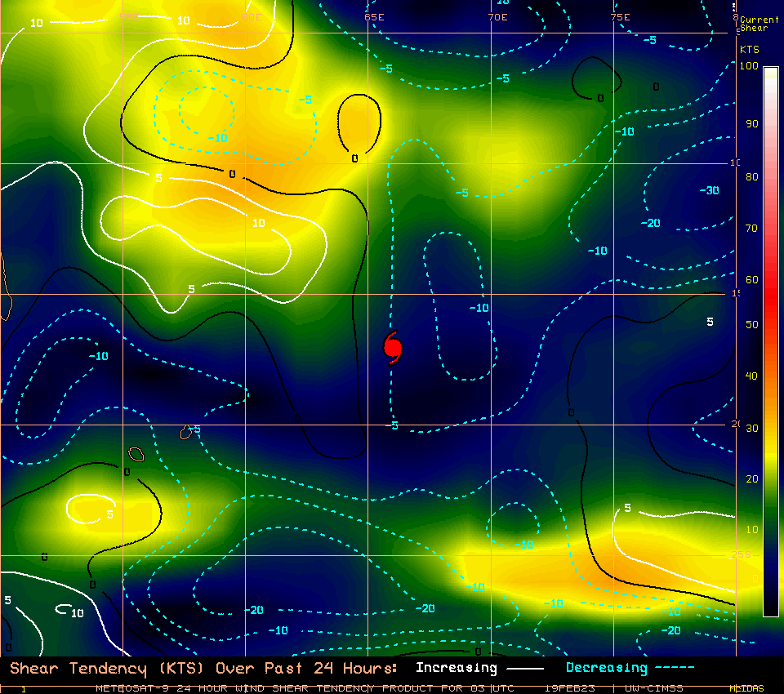The height and width of the screenshot is (694, 784).
Task: Click the 100 value on the colorbar scale
Action: [x=750, y=66]
